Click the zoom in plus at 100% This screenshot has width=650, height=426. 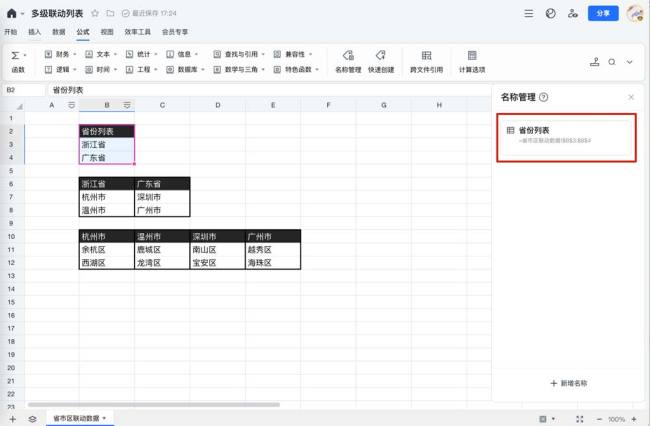pos(635,419)
